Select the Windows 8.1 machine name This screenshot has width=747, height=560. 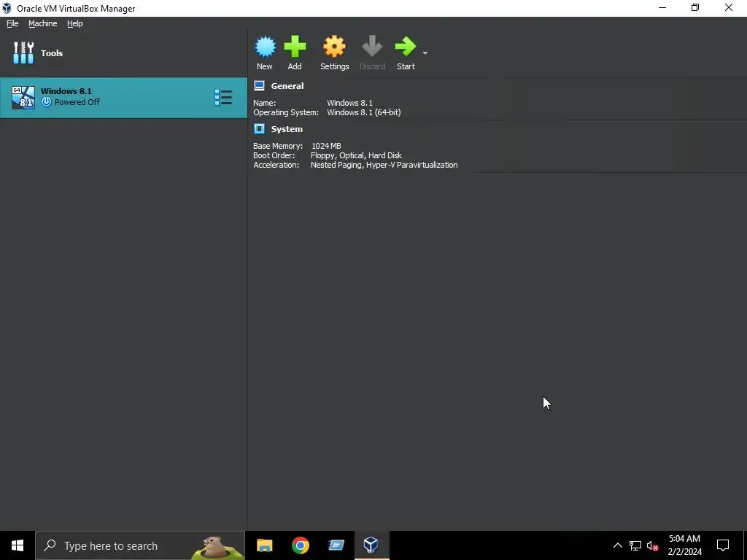(x=66, y=91)
